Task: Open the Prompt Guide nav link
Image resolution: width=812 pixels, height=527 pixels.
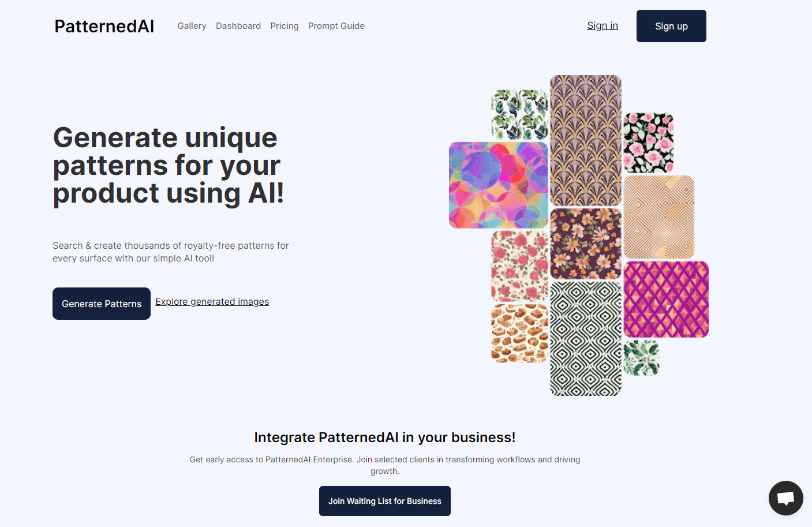Action: [x=336, y=26]
